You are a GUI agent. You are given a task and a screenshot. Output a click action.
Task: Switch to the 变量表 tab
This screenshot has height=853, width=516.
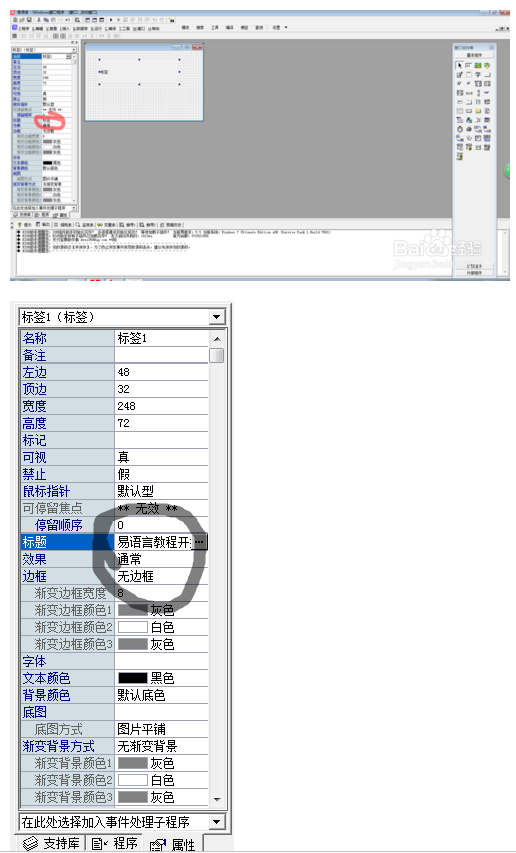107,224
